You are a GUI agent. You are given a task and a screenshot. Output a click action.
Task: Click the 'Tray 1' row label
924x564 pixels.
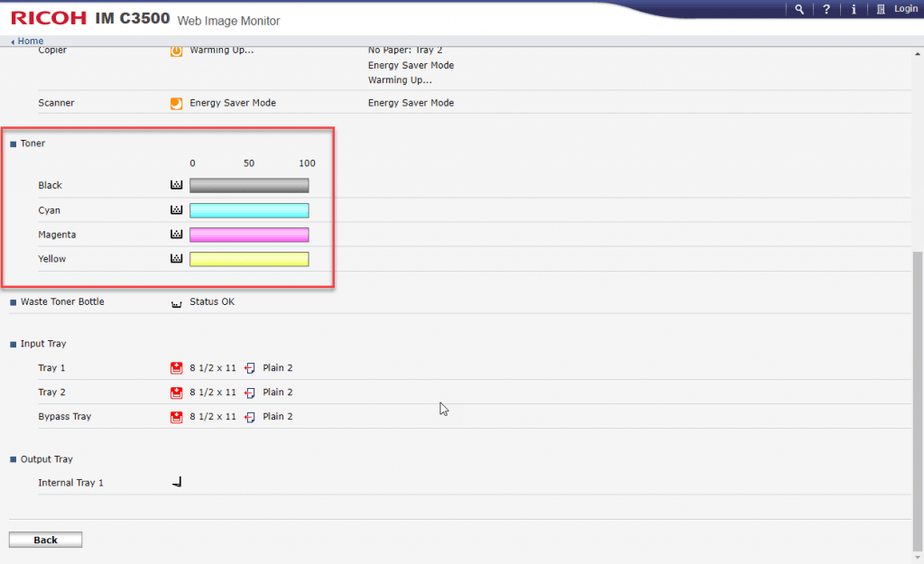tap(51, 368)
